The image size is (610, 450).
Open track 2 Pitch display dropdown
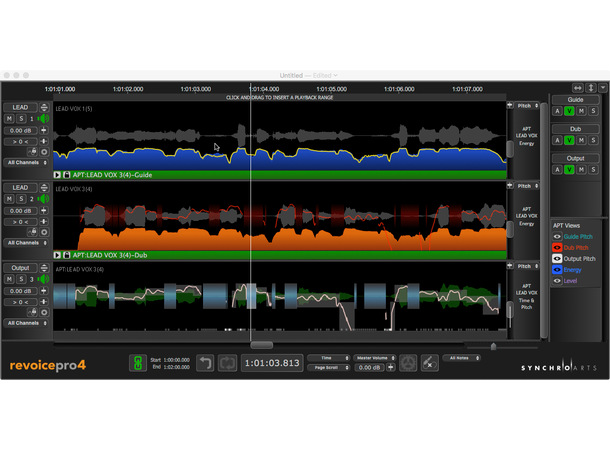click(527, 186)
